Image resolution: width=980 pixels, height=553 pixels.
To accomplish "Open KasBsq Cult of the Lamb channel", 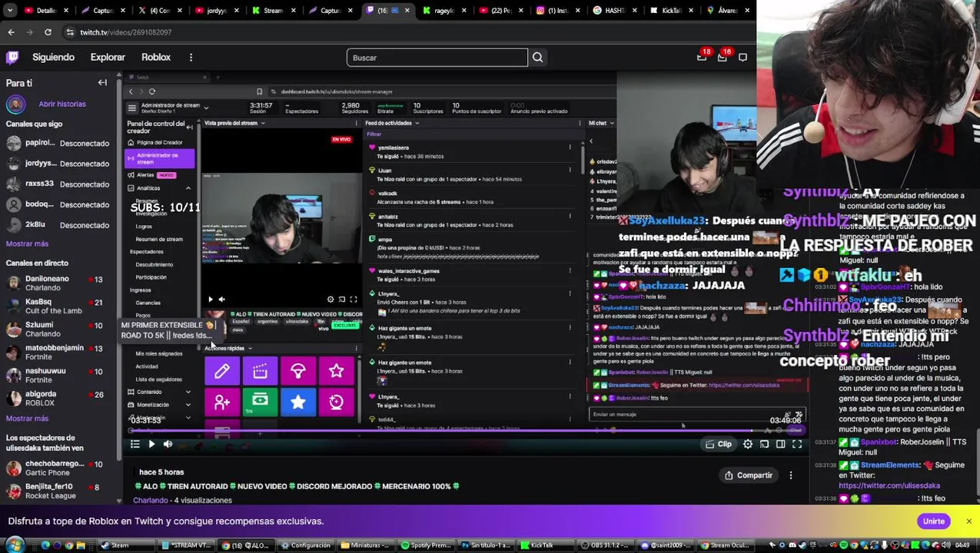I will click(58, 306).
